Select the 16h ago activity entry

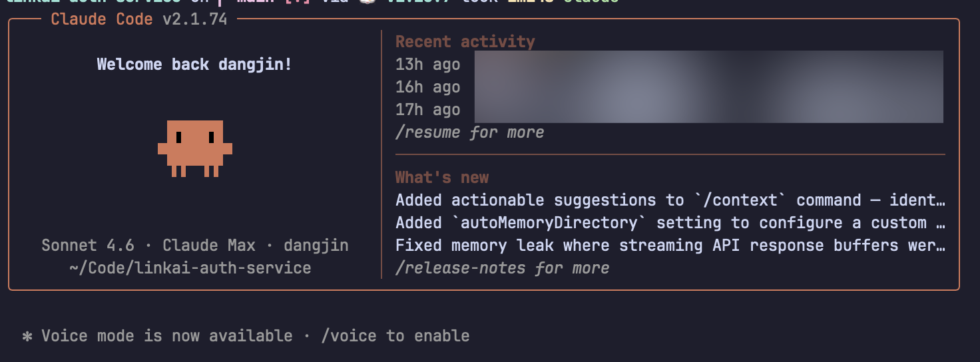427,87
